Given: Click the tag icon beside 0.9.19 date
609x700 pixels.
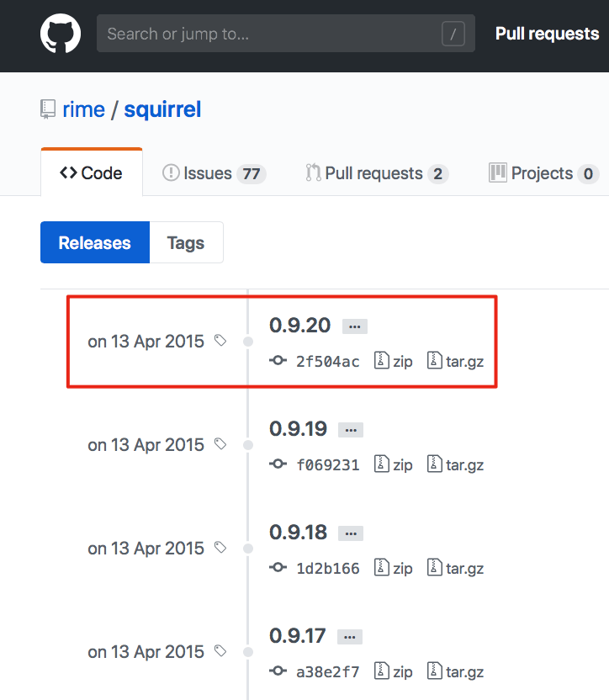Looking at the screenshot, I should [220, 444].
